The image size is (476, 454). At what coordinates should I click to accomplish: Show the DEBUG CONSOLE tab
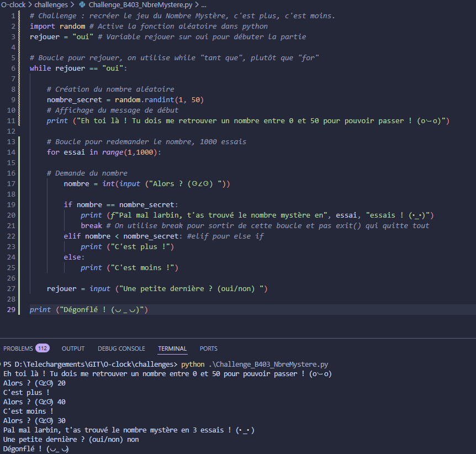tap(121, 349)
